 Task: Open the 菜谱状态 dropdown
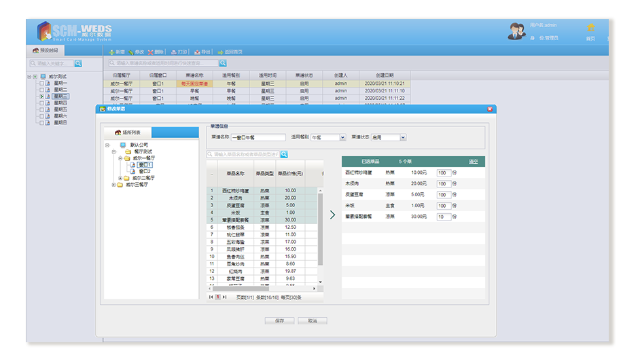point(403,137)
